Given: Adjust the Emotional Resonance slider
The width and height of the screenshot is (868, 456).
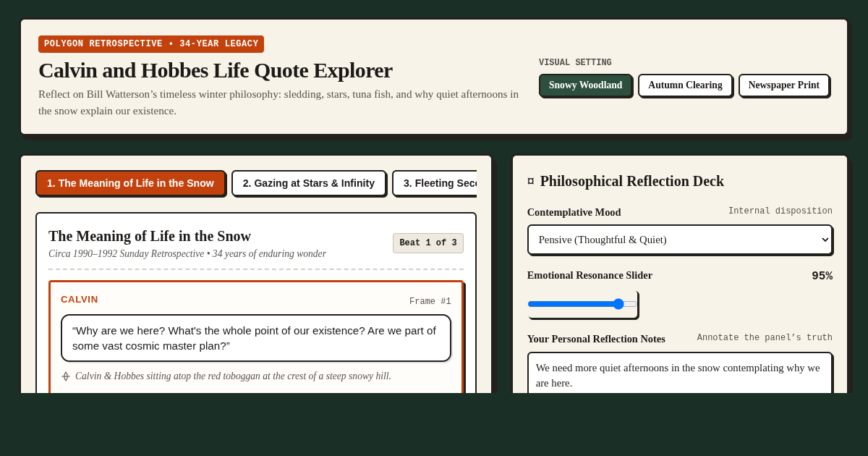Looking at the screenshot, I should tap(582, 304).
